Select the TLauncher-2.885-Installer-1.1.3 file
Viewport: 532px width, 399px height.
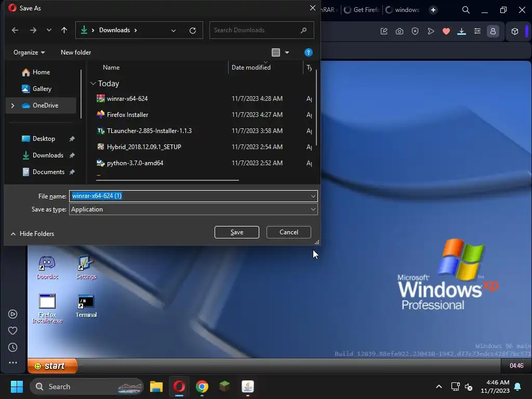(x=149, y=131)
